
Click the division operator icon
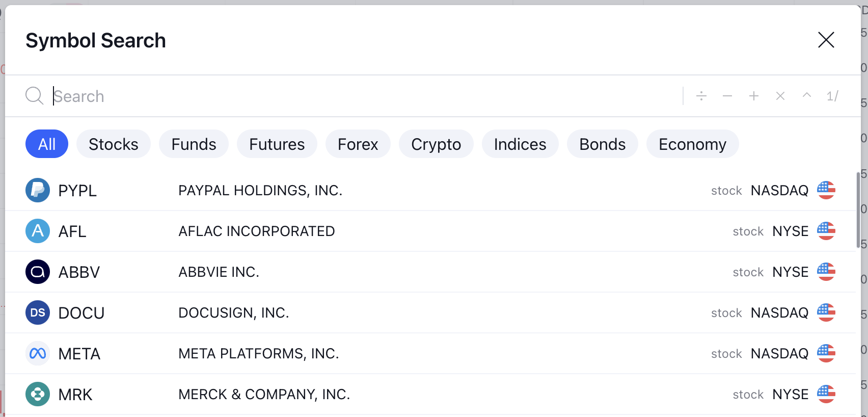coord(701,96)
